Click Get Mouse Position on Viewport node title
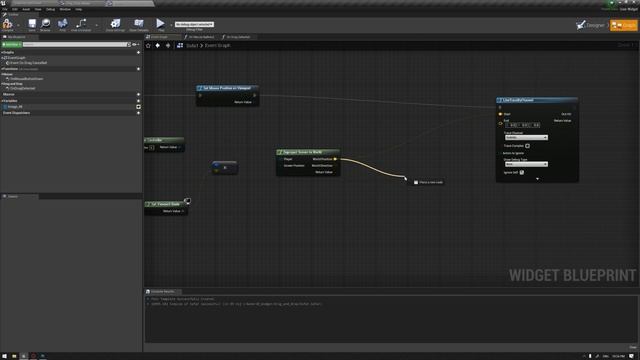 pyautogui.click(x=227, y=88)
